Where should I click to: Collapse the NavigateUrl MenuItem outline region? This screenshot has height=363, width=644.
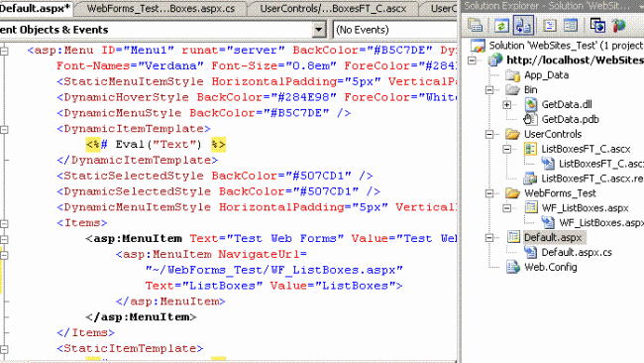[x=4, y=255]
